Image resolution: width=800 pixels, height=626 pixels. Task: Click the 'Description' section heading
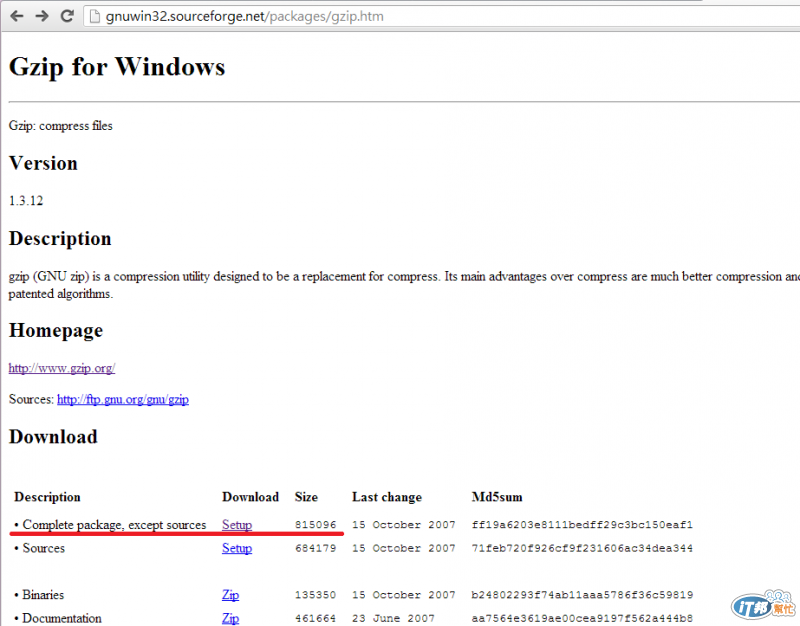pos(60,238)
